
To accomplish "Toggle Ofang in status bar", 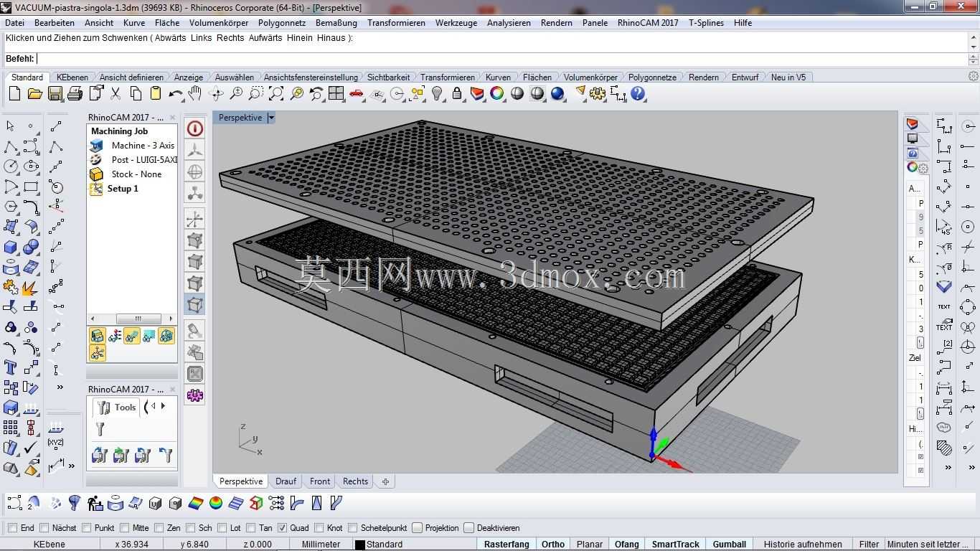I will pos(626,544).
